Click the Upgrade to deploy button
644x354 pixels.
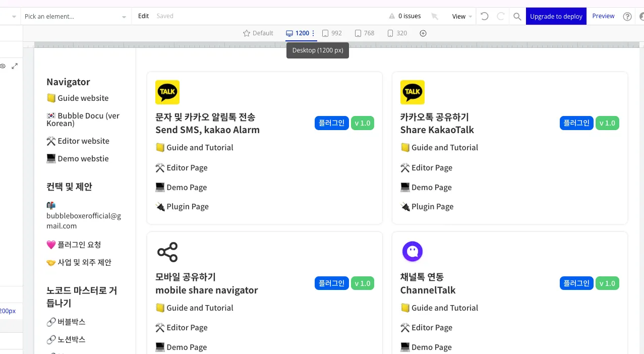coord(556,16)
